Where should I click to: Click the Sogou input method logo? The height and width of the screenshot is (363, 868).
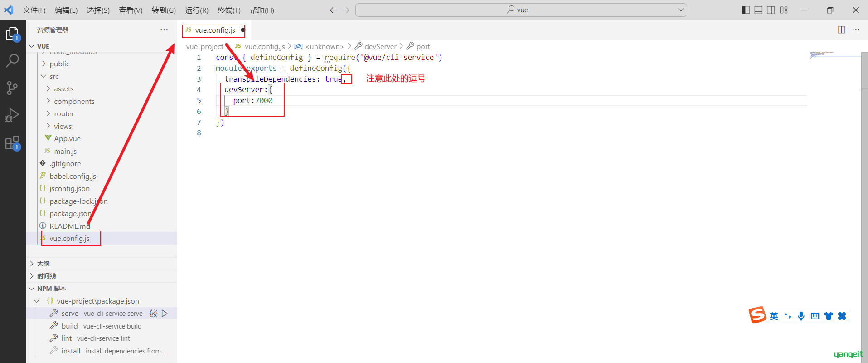coord(757,315)
